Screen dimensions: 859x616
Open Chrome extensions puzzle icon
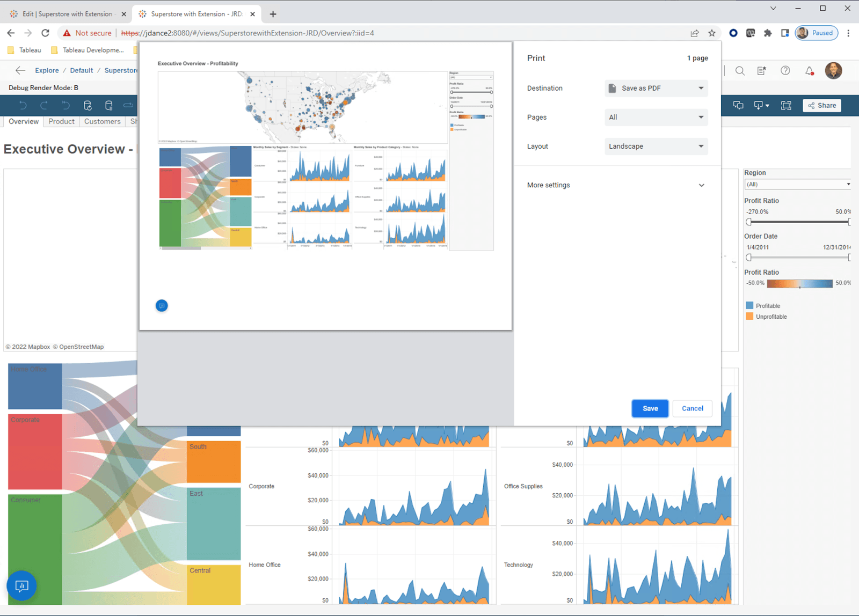(768, 33)
